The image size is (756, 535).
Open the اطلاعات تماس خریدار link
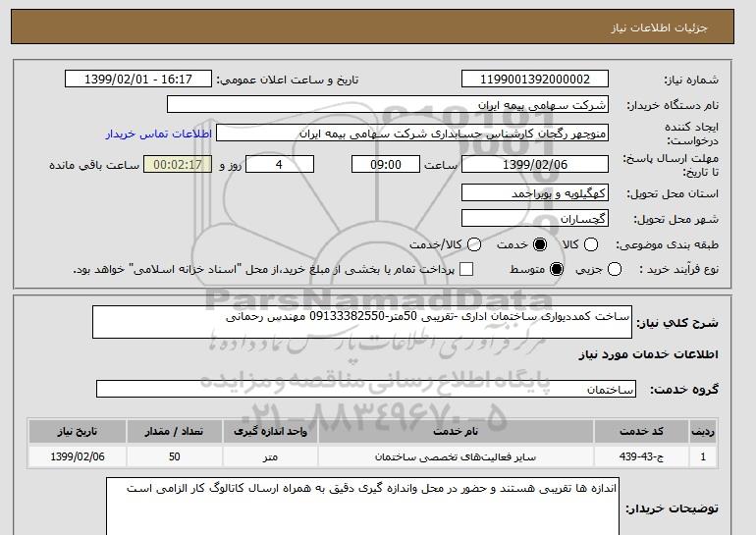pos(159,134)
